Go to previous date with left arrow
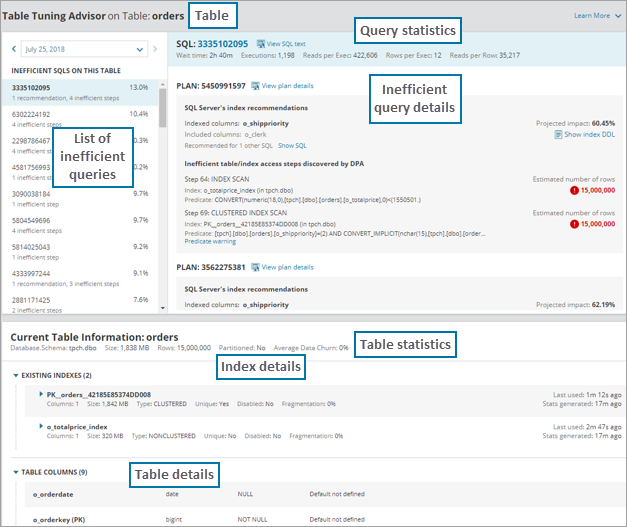This screenshot has width=627, height=527. point(12,48)
